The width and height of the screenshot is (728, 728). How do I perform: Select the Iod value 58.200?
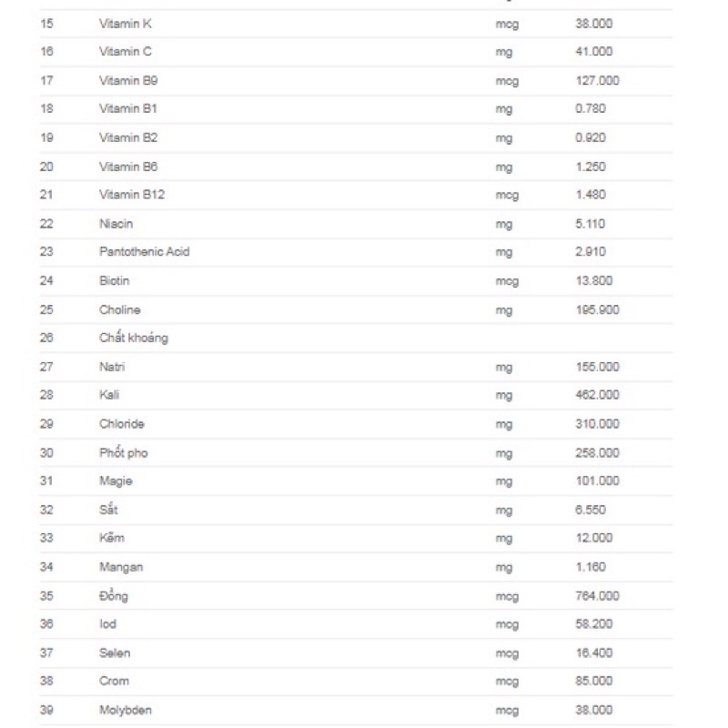pyautogui.click(x=594, y=624)
